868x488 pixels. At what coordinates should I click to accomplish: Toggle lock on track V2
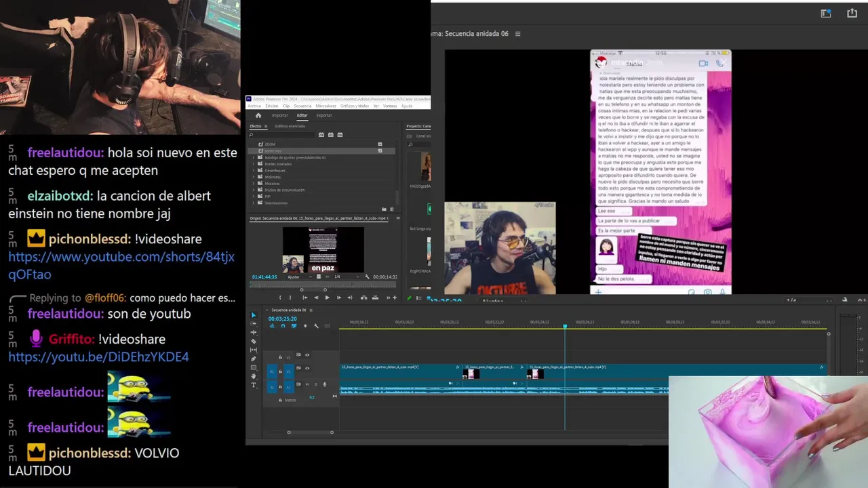click(x=280, y=357)
